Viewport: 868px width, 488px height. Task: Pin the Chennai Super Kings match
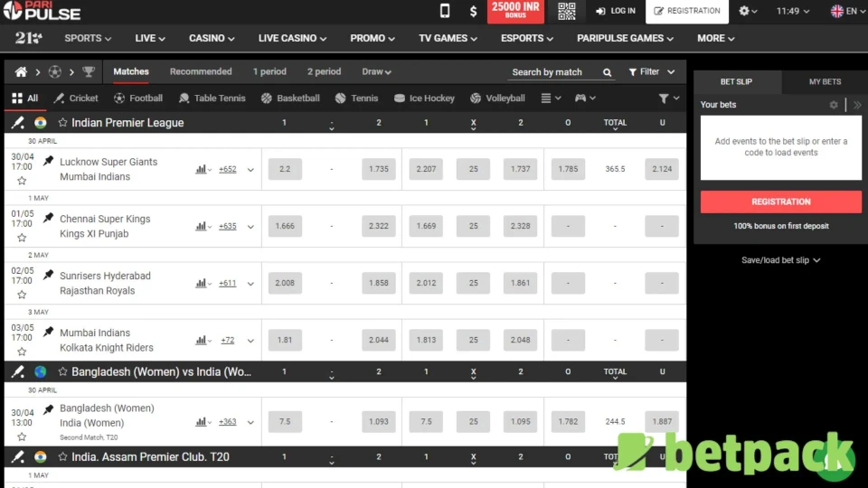click(48, 218)
